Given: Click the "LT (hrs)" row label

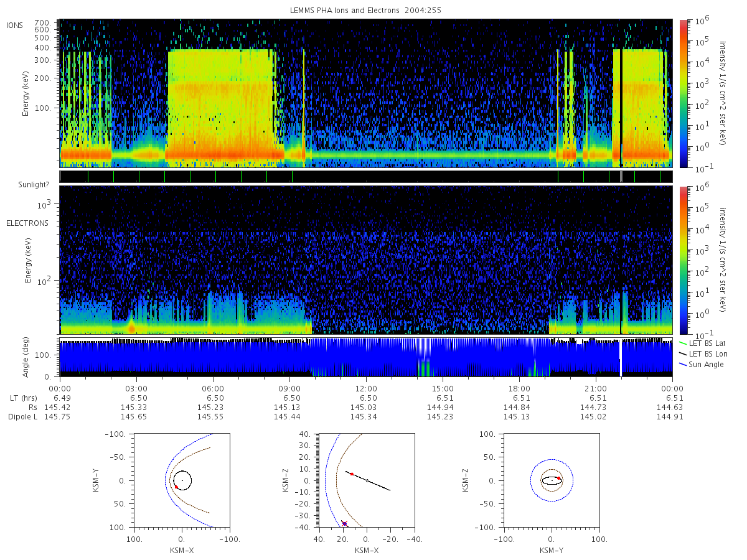Looking at the screenshot, I should (x=22, y=398).
